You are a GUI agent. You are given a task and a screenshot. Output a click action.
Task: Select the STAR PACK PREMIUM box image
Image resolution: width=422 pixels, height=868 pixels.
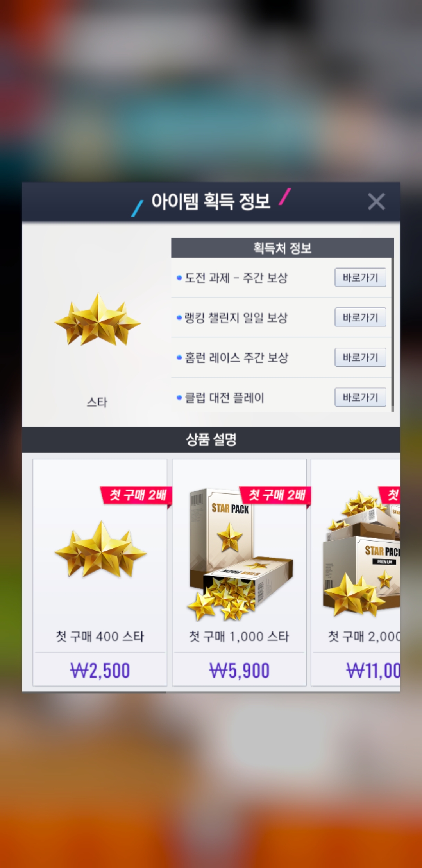coord(361,554)
